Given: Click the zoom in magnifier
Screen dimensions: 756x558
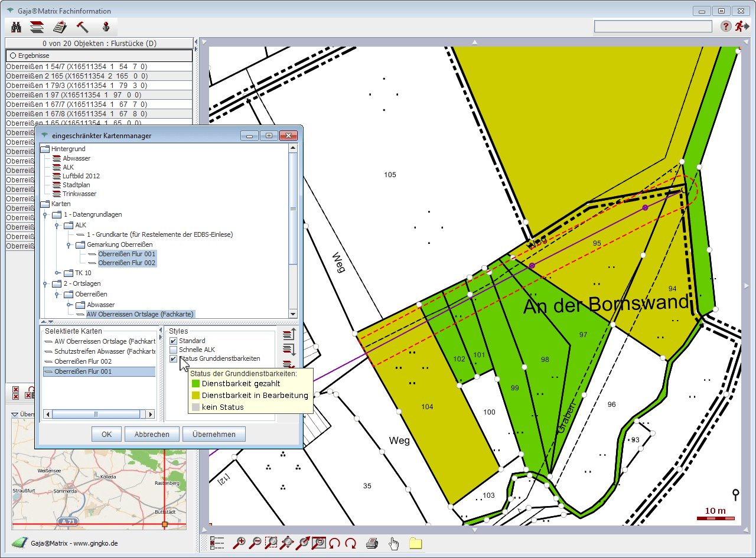Looking at the screenshot, I should pyautogui.click(x=240, y=543).
